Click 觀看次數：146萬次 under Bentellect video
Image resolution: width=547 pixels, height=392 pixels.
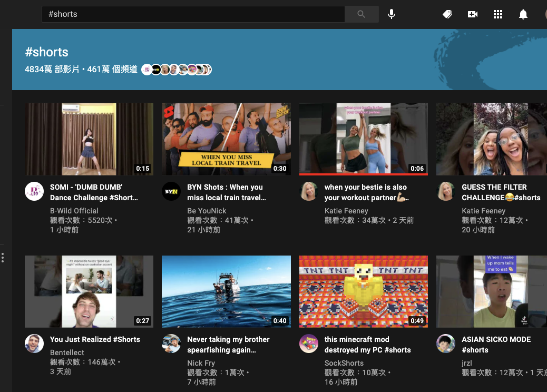tap(83, 362)
